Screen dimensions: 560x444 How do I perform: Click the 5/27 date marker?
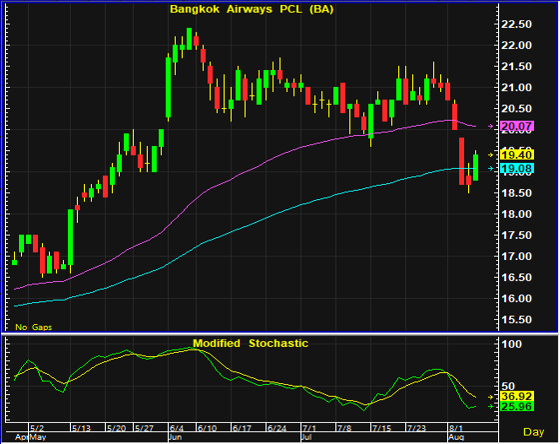click(144, 428)
